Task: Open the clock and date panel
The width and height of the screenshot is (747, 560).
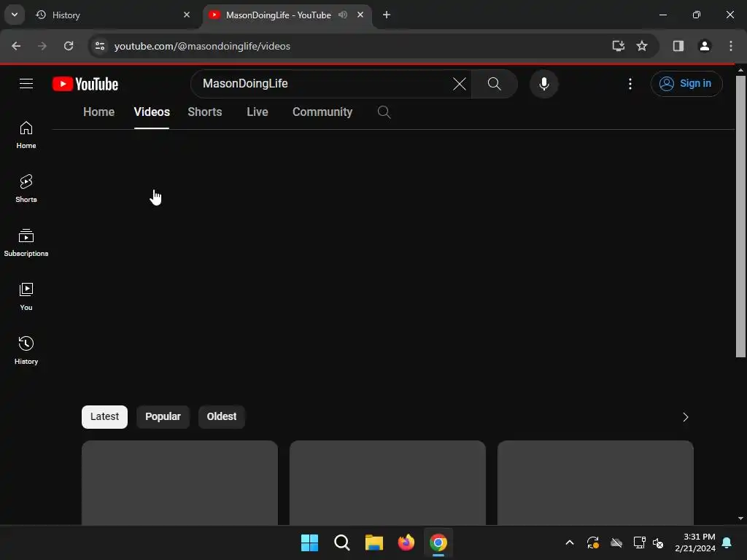Action: click(695, 542)
